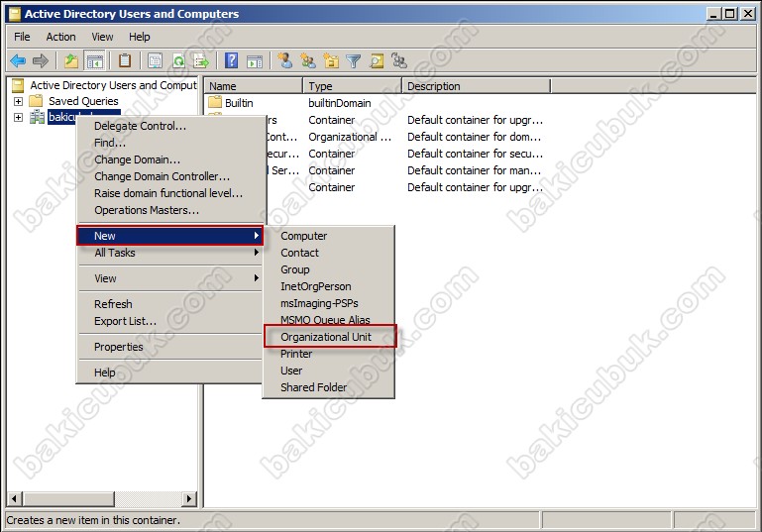Click the Create new organizational unit icon
Screen dimensions: 762x532
pos(331,60)
